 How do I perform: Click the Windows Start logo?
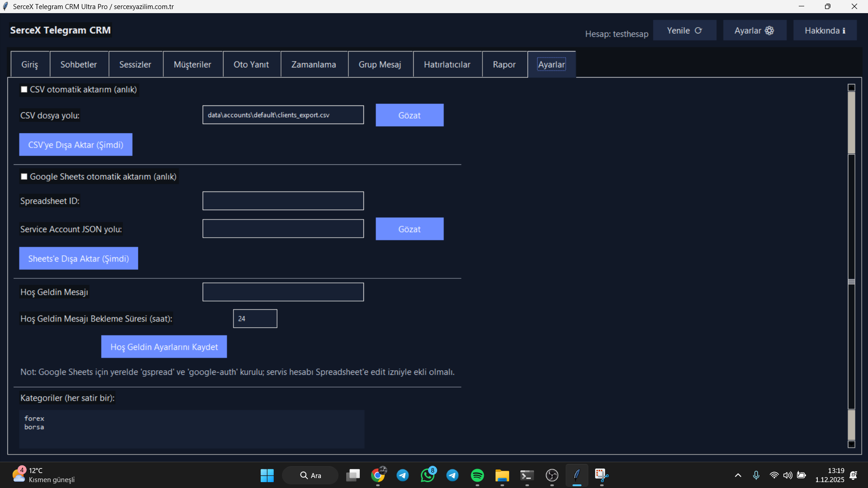click(x=267, y=475)
